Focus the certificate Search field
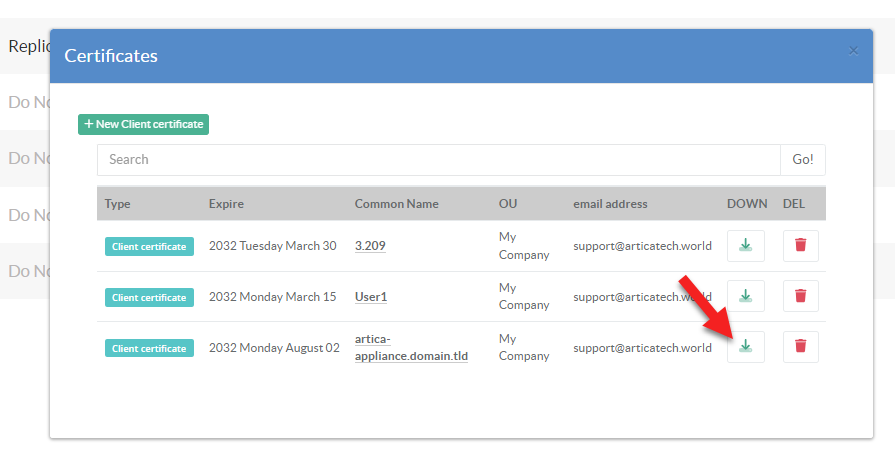The width and height of the screenshot is (895, 462). [x=438, y=159]
